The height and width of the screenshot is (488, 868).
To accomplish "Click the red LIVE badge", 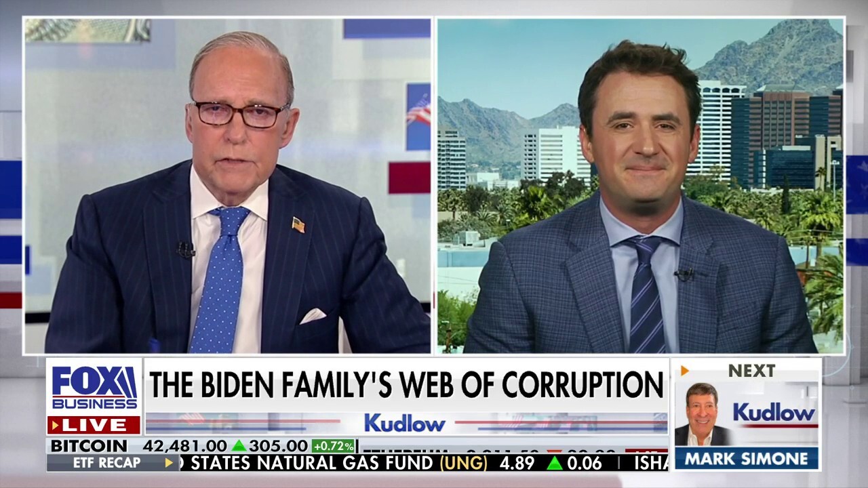I will tap(94, 425).
